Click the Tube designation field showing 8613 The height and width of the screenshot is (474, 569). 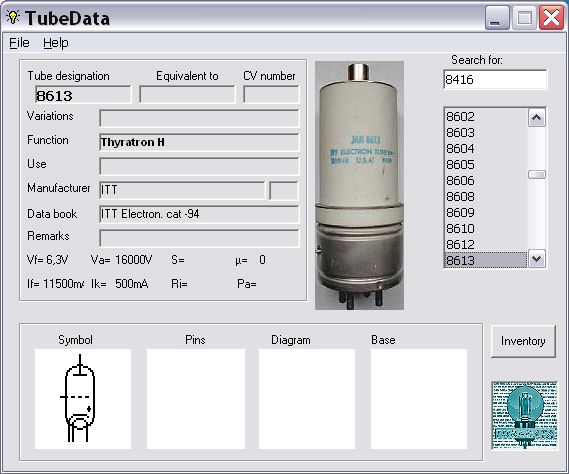click(x=83, y=95)
